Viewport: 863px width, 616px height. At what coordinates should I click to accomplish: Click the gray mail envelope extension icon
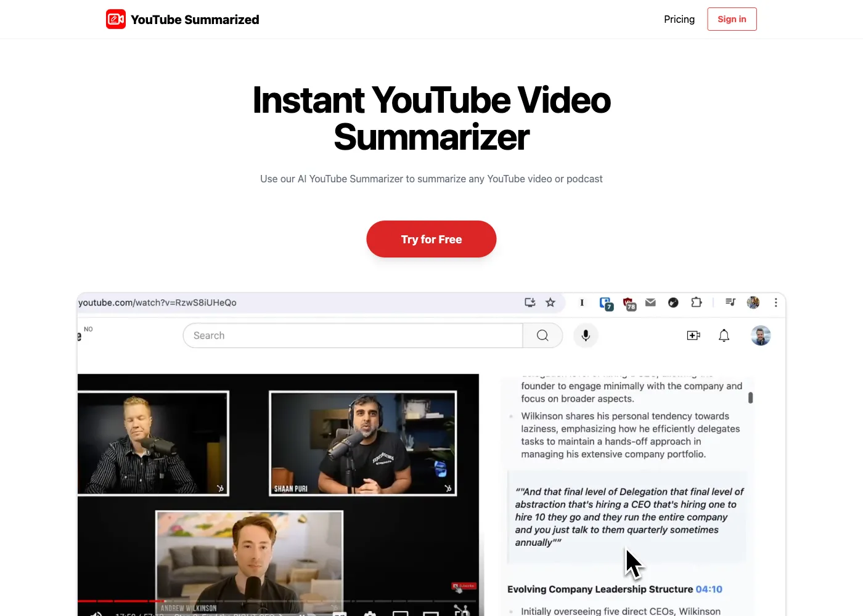pyautogui.click(x=650, y=302)
